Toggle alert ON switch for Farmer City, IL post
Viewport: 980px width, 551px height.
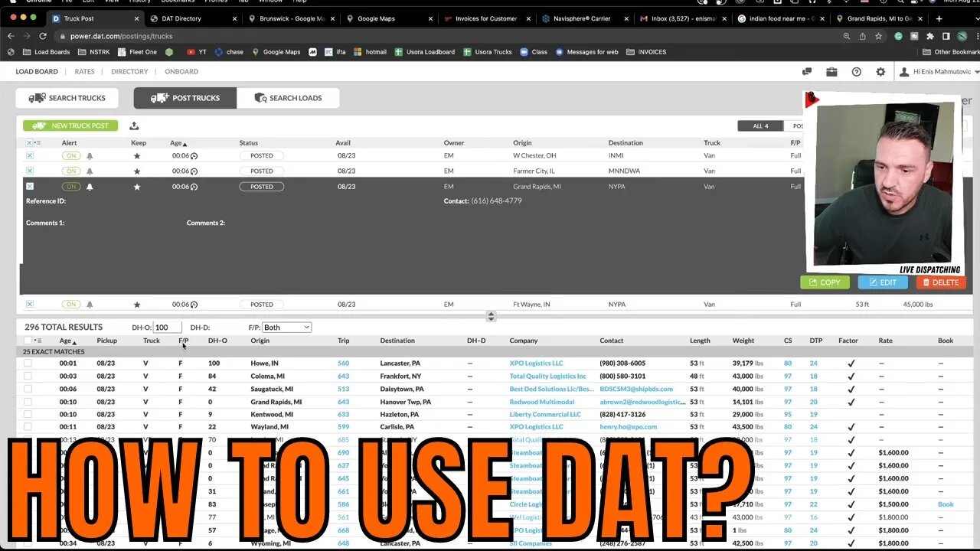coord(71,171)
